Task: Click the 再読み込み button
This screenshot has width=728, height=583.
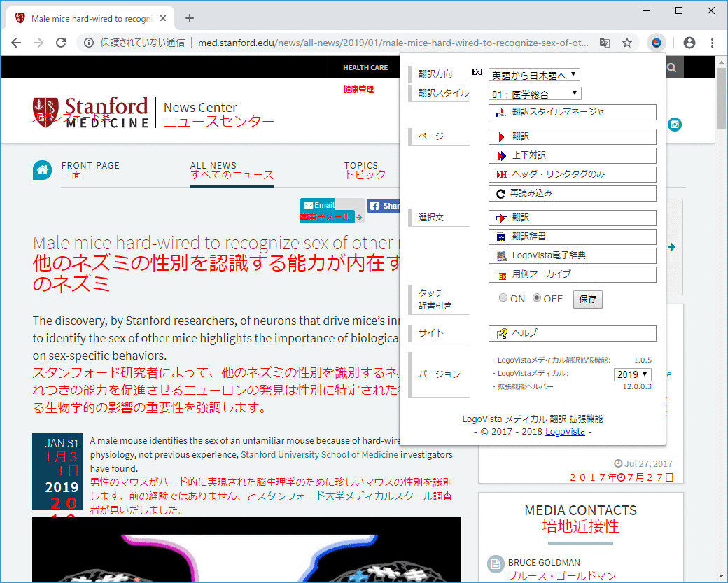Action: click(x=573, y=193)
